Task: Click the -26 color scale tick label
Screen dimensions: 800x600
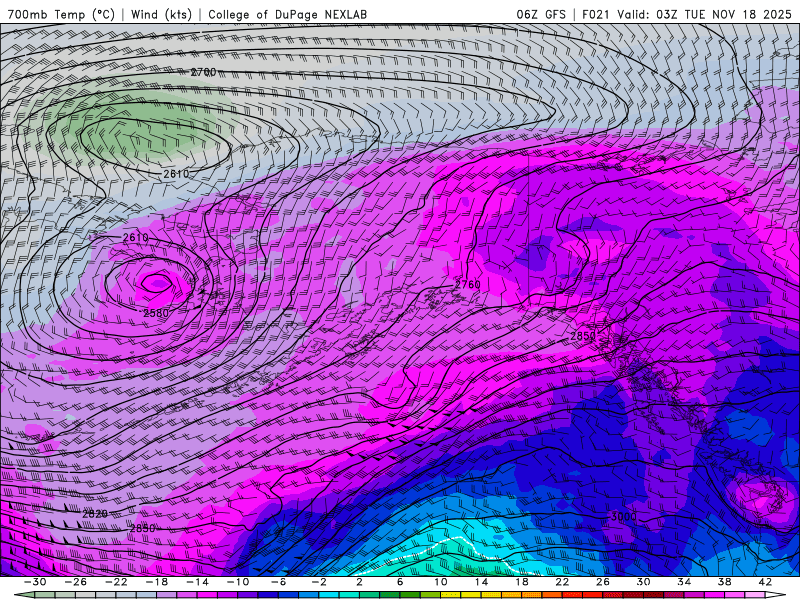Action: tap(76, 582)
